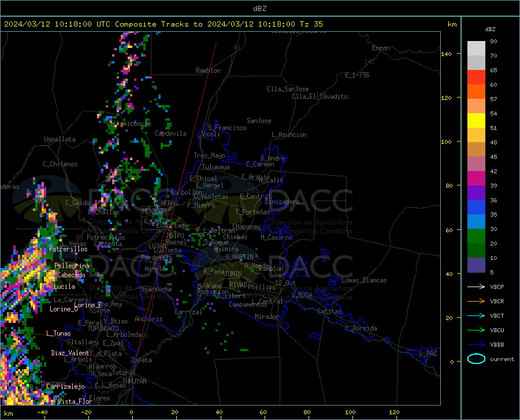Click the Catitas label
This screenshot has height=420, width=520.
click(329, 311)
